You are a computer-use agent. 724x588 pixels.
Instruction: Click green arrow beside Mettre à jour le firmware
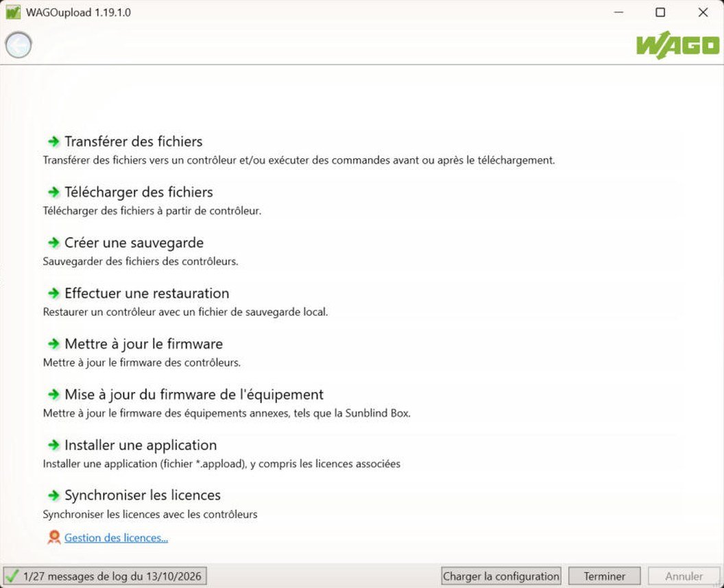(x=54, y=344)
